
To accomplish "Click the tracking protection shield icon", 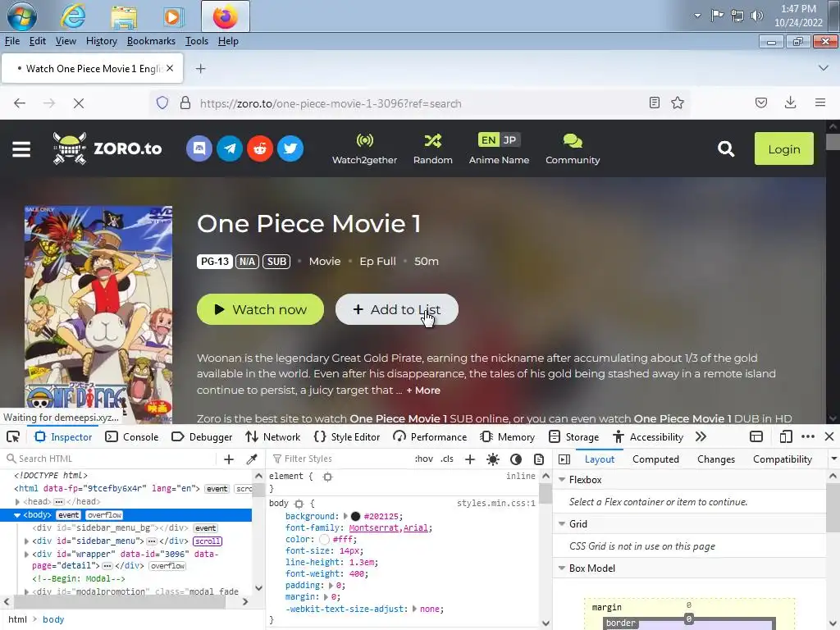I will pos(162,103).
